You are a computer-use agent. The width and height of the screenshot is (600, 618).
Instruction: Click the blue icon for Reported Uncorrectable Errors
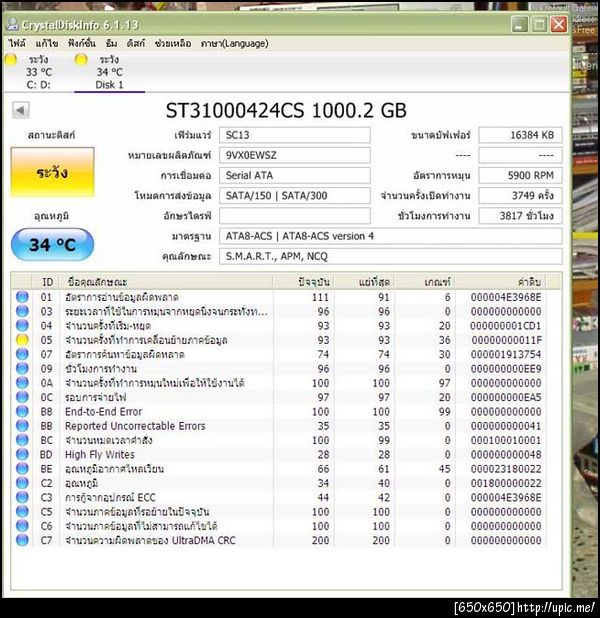[22, 425]
